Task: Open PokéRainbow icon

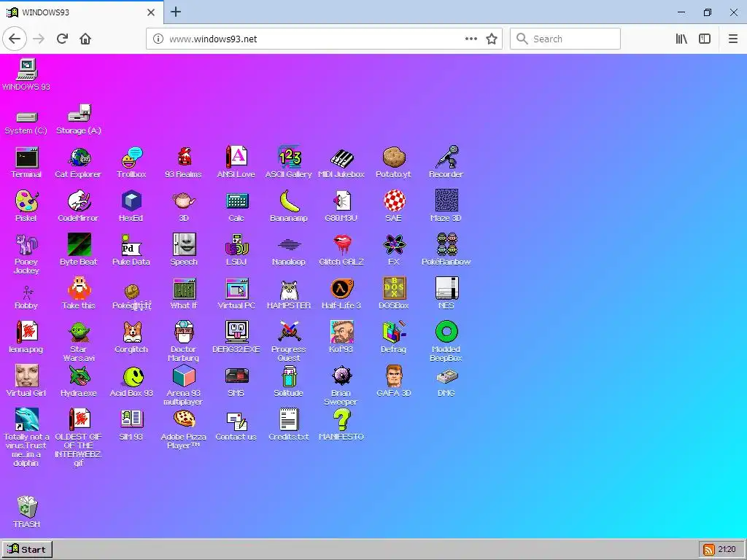Action: pos(446,245)
